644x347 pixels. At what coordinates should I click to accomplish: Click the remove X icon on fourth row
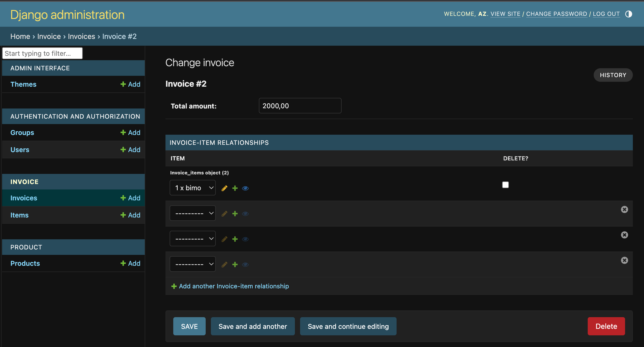point(624,260)
